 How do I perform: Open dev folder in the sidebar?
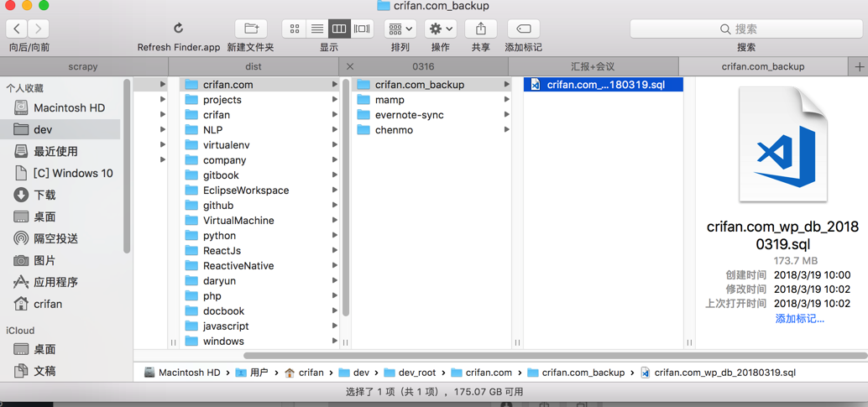(60, 129)
